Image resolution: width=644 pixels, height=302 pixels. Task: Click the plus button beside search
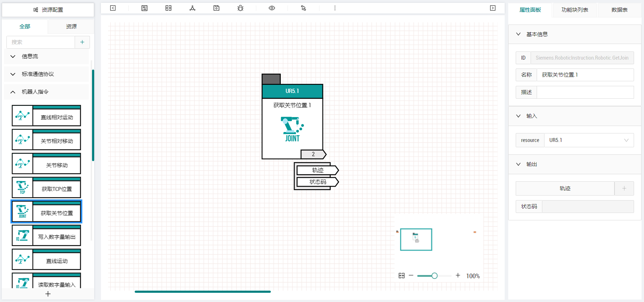coord(82,42)
